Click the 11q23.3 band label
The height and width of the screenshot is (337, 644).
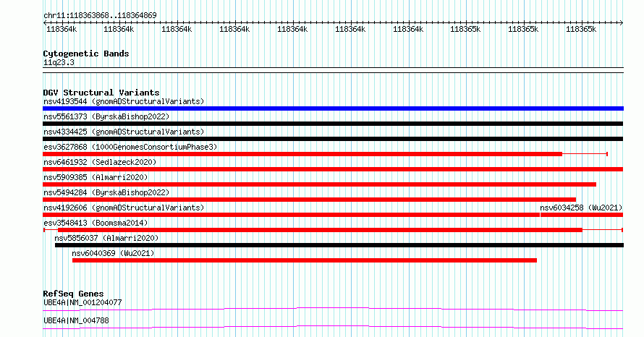59,62
